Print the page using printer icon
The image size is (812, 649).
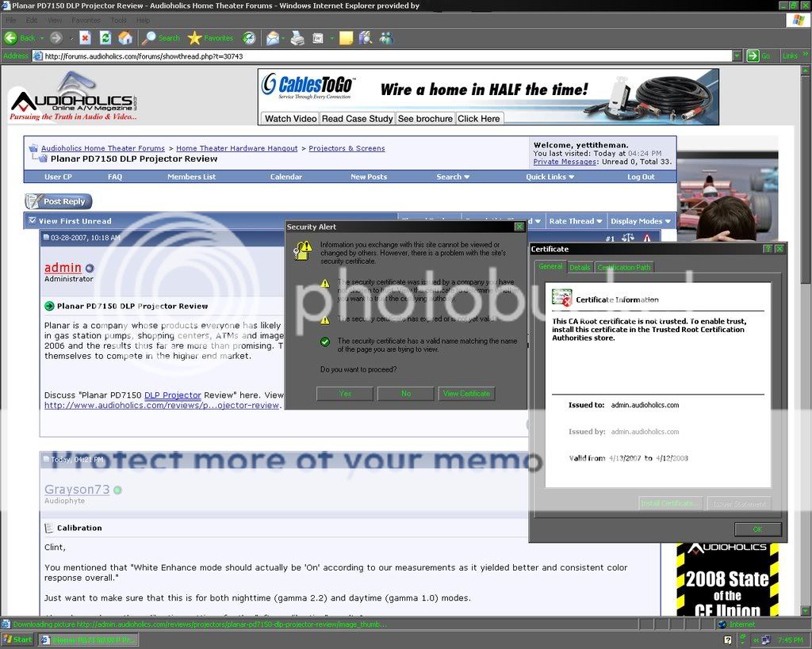click(x=297, y=38)
